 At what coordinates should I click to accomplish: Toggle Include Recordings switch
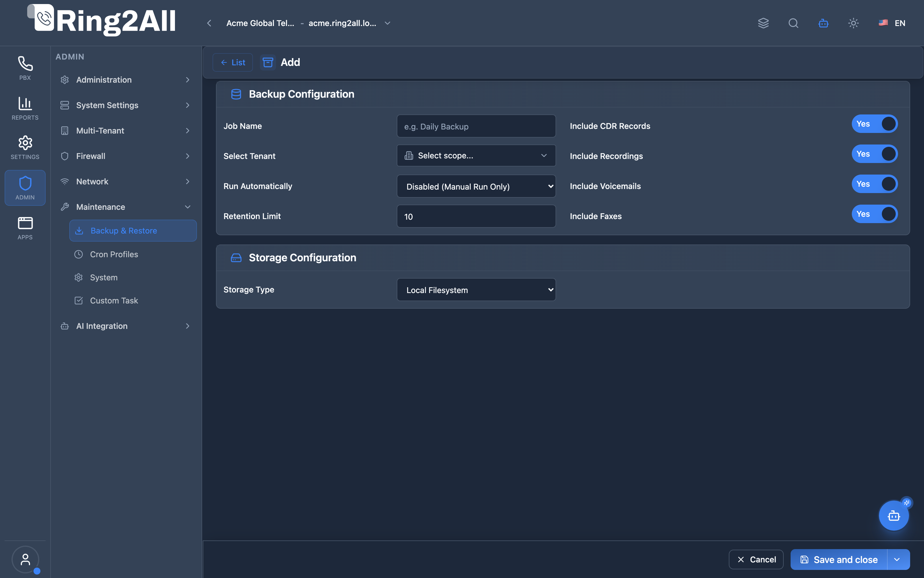coord(874,154)
